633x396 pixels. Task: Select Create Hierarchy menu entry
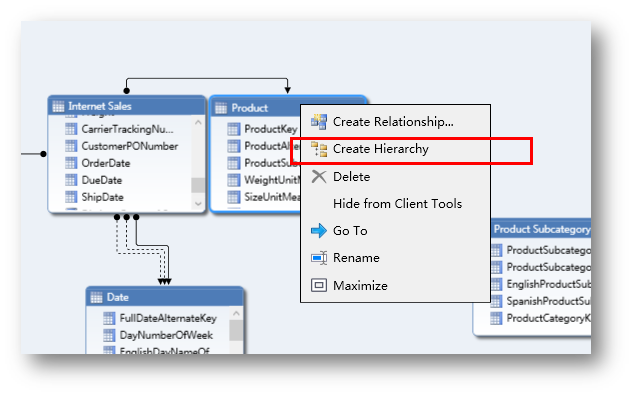coord(395,149)
